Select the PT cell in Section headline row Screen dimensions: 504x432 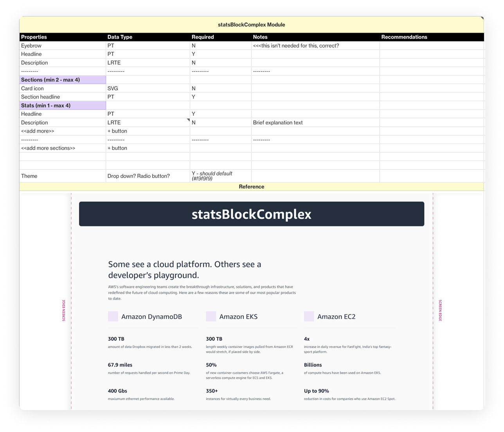148,97
